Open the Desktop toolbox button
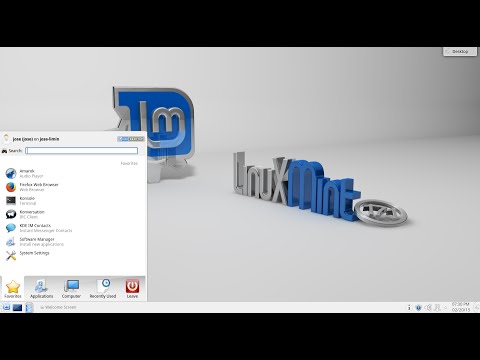This screenshot has height=360, width=480. (x=460, y=51)
